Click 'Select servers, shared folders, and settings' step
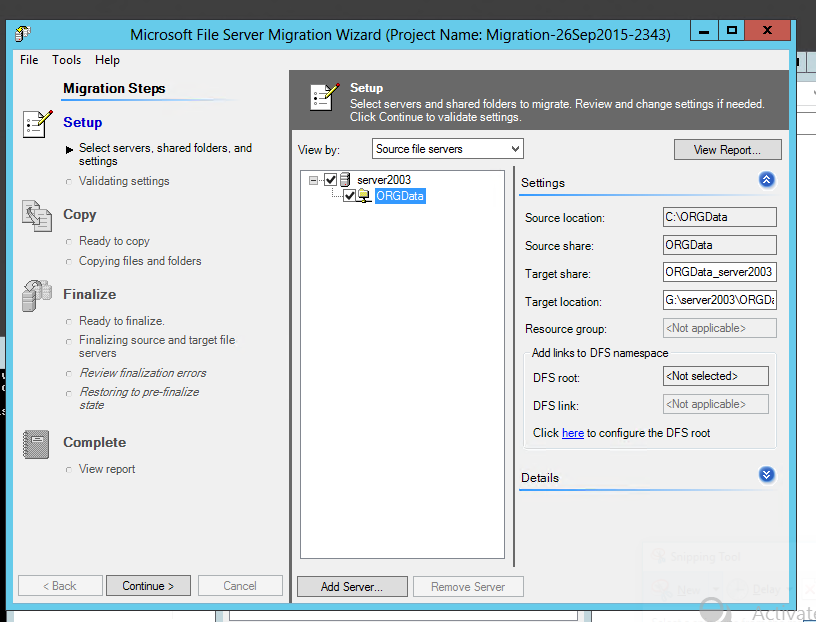The width and height of the screenshot is (816, 622). click(165, 155)
